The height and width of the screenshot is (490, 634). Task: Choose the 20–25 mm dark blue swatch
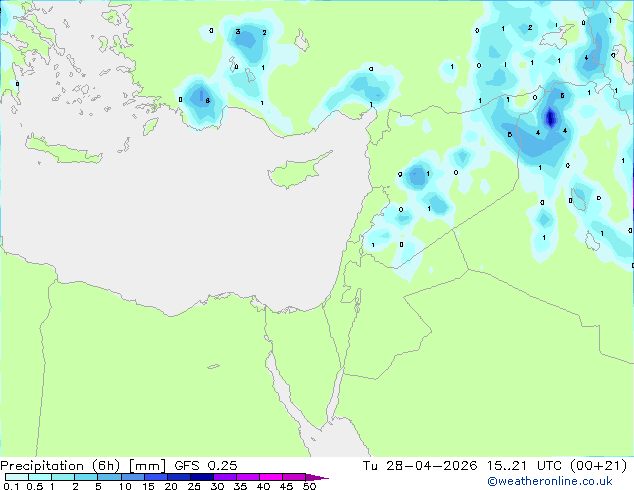178,477
